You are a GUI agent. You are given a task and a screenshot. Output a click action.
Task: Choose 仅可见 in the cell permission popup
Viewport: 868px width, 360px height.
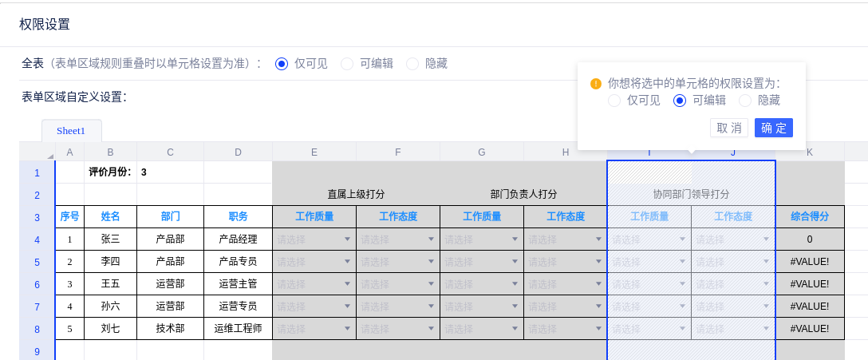(614, 101)
